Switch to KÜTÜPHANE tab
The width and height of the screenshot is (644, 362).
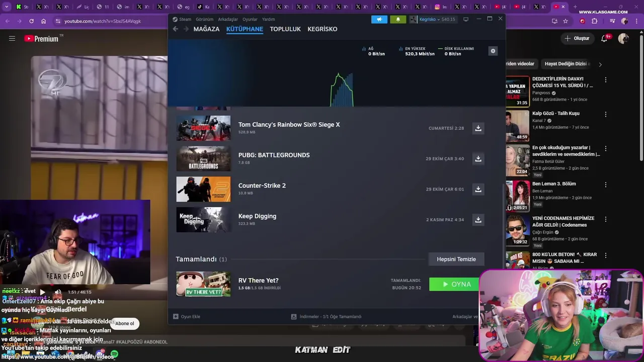245,29
